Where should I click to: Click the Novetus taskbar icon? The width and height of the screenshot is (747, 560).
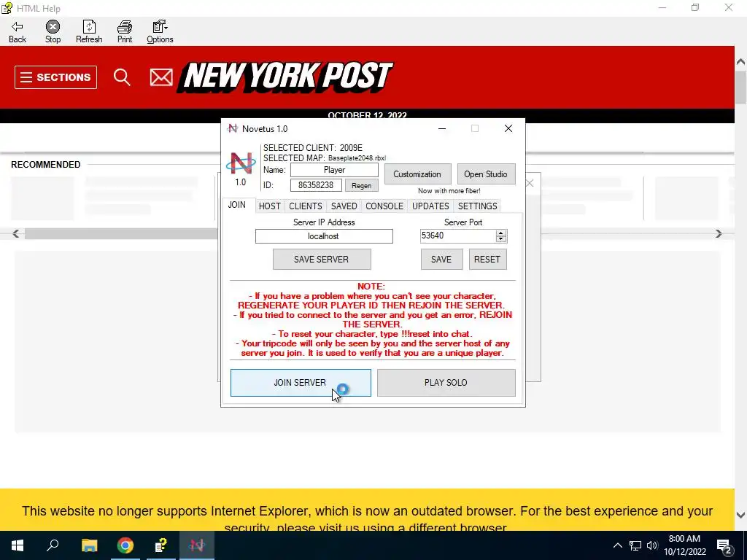pyautogui.click(x=197, y=545)
